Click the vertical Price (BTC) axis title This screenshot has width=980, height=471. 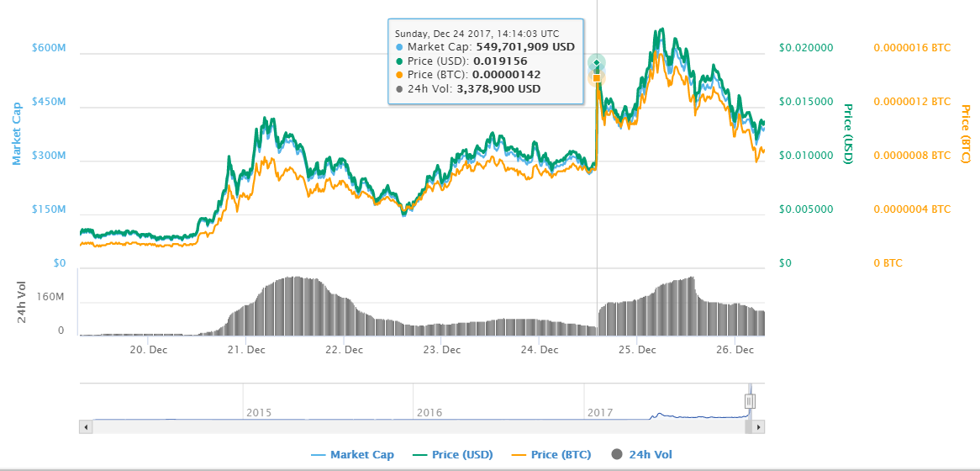coord(966,134)
